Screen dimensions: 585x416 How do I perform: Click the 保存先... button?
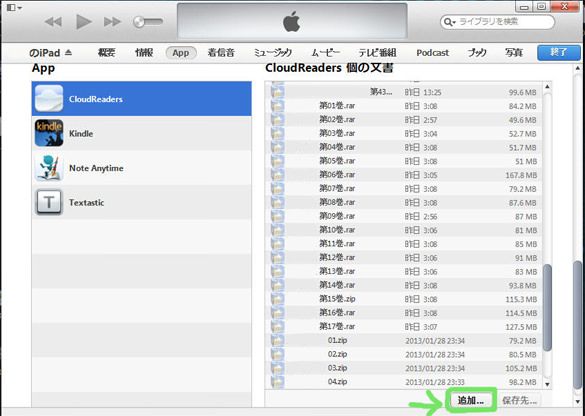tap(520, 401)
